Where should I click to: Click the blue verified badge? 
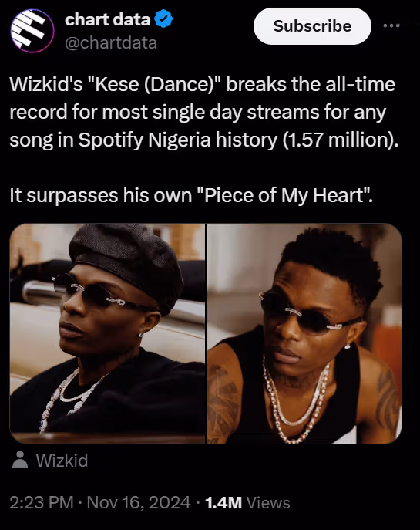point(163,19)
